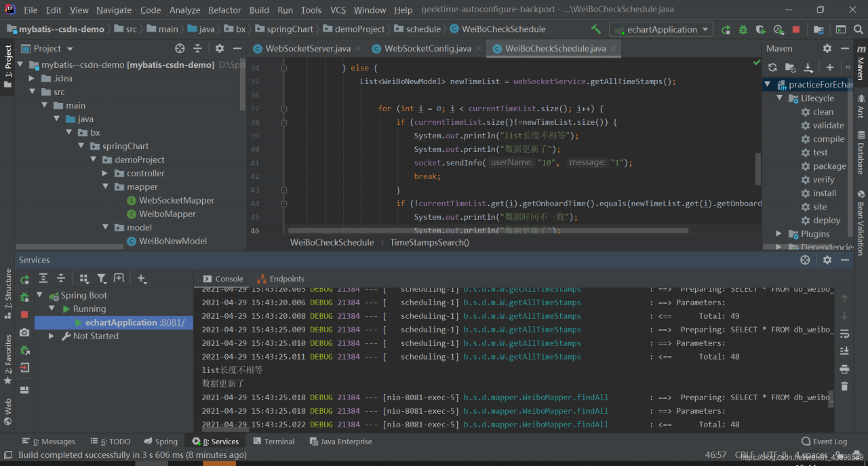868x466 pixels.
Task: Collapse the mapper folder
Action: 105,187
